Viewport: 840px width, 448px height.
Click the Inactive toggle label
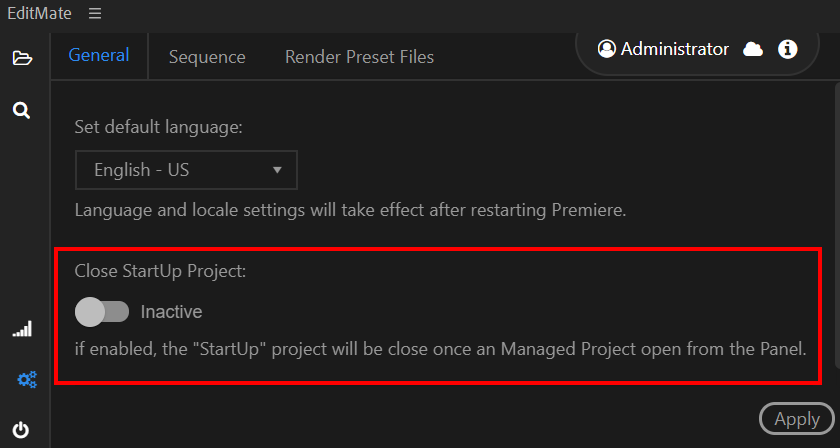[x=171, y=312]
